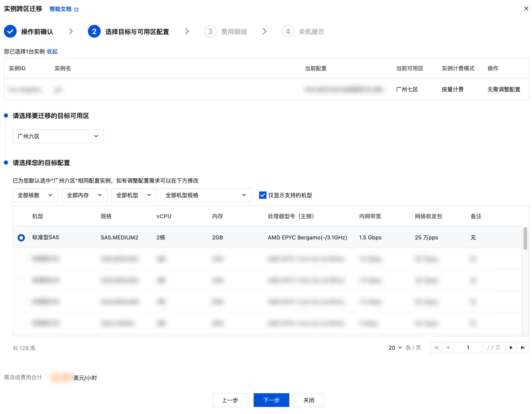Screen dimensions: 532x414
Task: Open the help document external link icon
Action: (x=76, y=10)
